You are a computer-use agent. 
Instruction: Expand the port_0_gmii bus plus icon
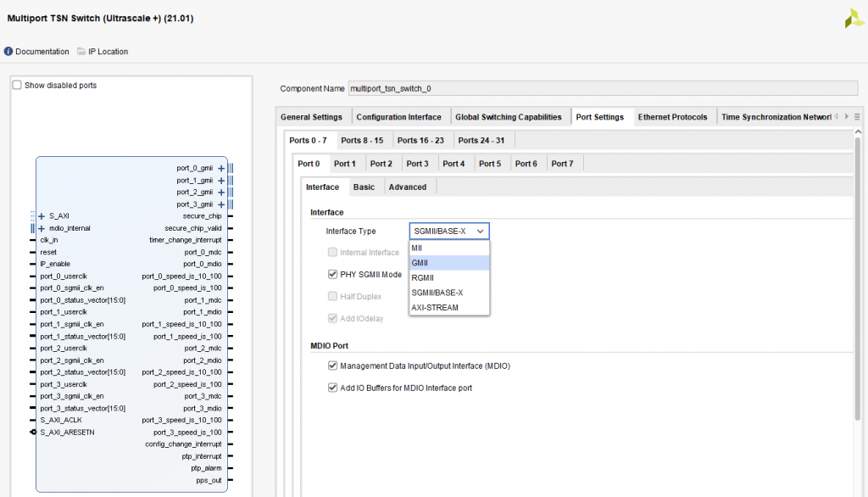click(x=221, y=169)
